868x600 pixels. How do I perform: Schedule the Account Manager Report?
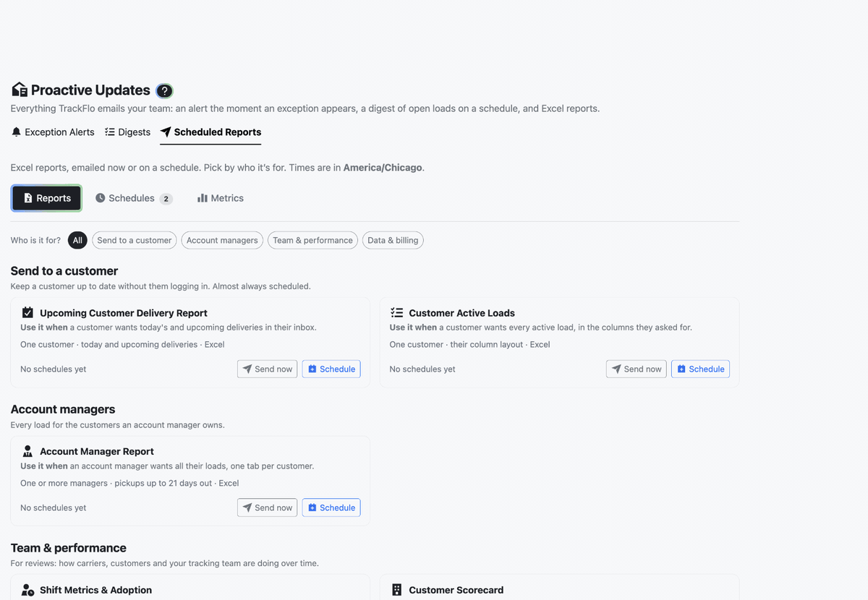click(331, 507)
